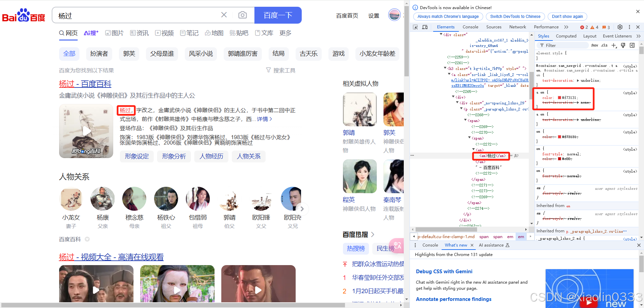The height and width of the screenshot is (308, 644).
Task: Open the Event Listeners tab
Action: pyautogui.click(x=617, y=36)
